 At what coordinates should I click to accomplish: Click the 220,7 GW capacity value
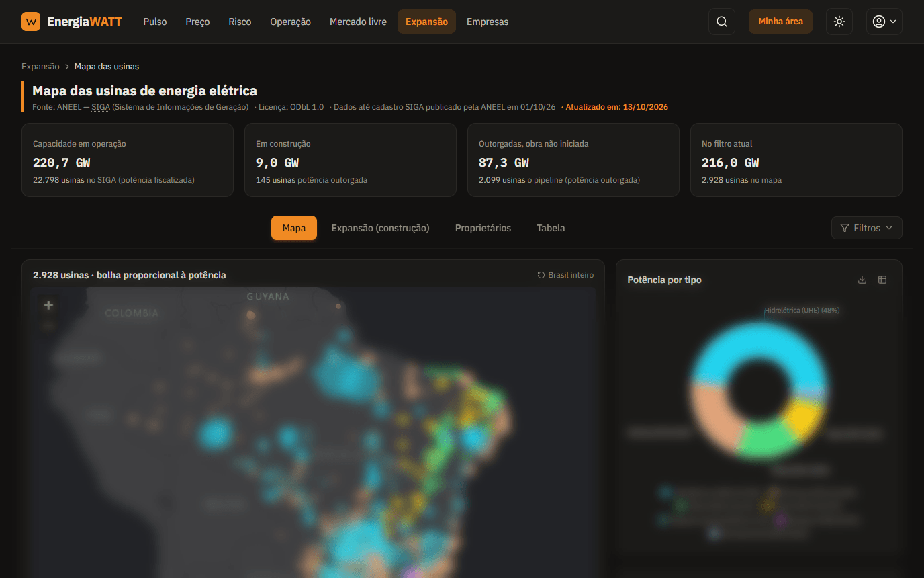[61, 163]
